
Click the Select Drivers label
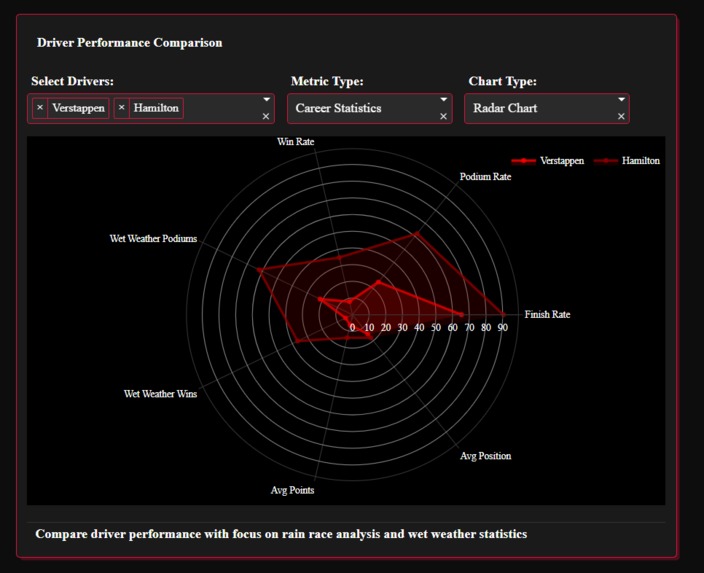point(72,81)
